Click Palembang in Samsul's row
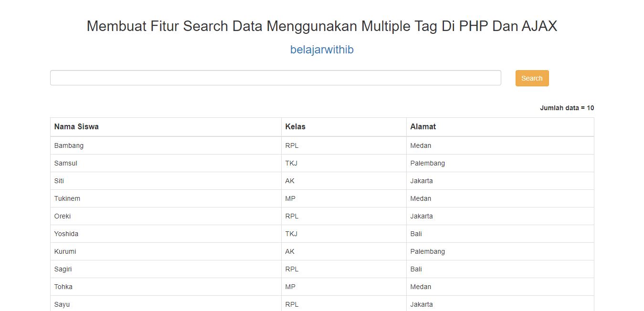 tap(428, 163)
